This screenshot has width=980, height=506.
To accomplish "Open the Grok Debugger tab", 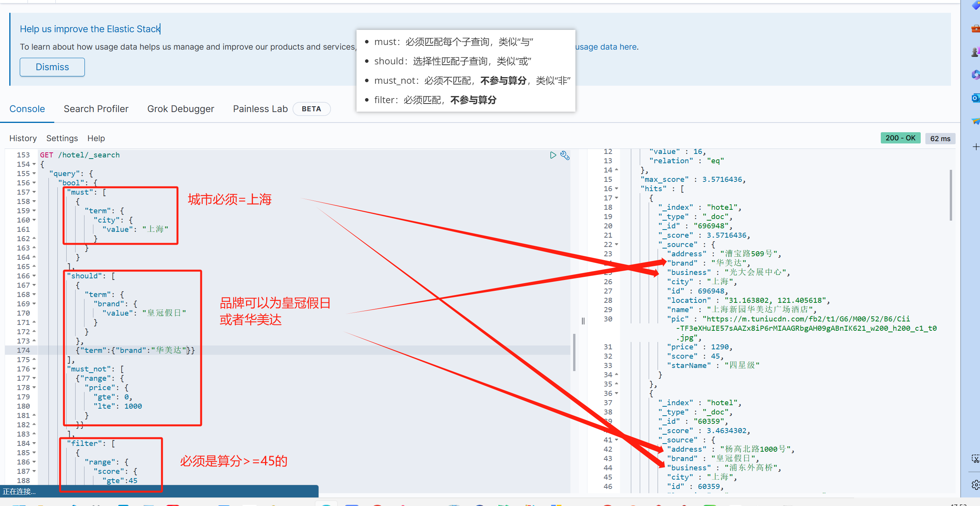I will (x=181, y=109).
